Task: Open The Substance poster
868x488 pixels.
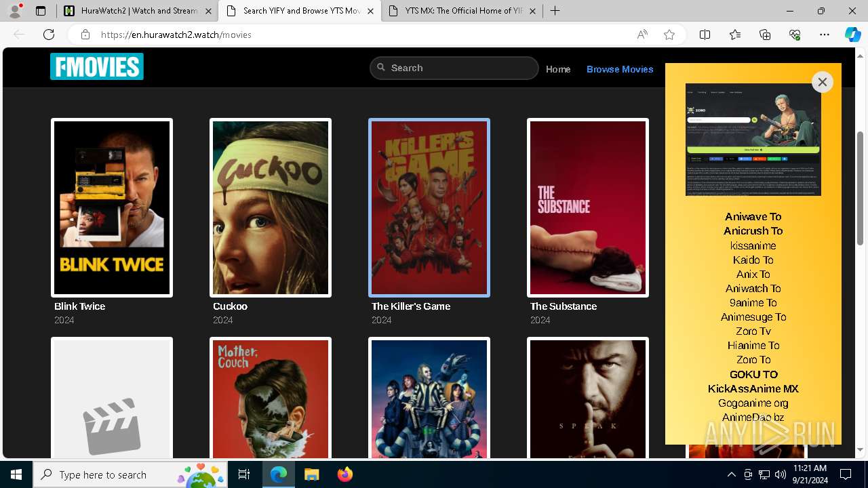Action: [588, 207]
